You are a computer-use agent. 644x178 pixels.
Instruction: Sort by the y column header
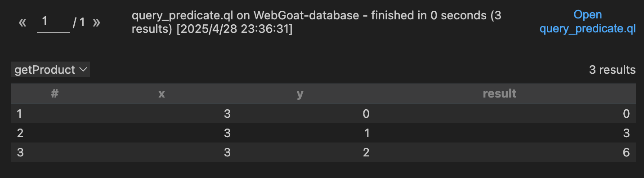point(300,93)
